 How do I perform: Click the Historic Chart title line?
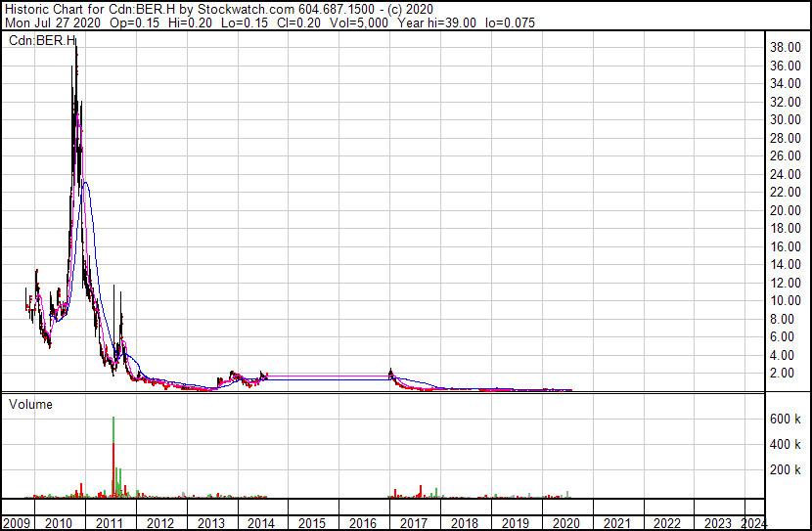(x=219, y=9)
